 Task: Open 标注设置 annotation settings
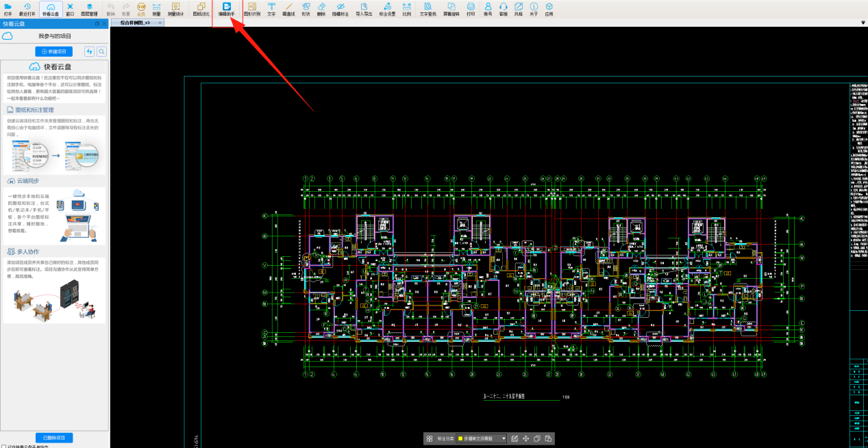click(x=388, y=9)
